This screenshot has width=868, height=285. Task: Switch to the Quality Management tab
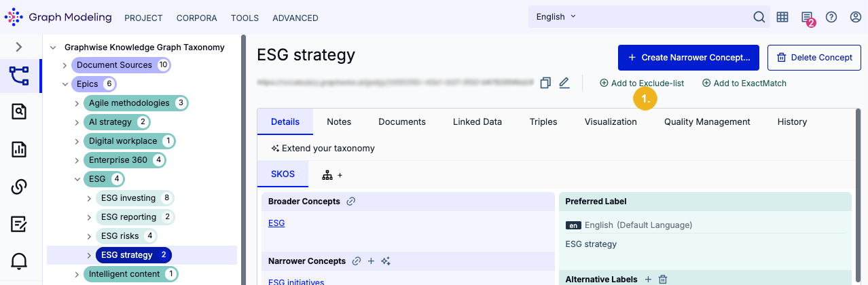[x=707, y=121]
